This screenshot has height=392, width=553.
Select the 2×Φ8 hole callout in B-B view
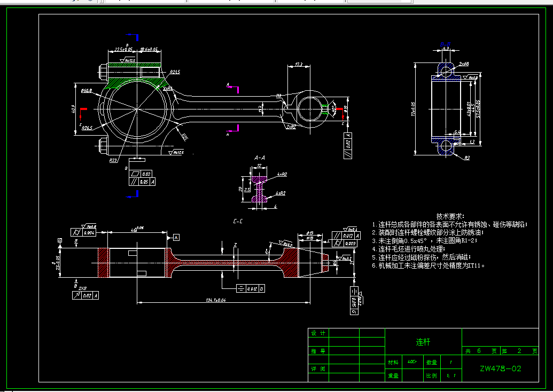[464, 64]
